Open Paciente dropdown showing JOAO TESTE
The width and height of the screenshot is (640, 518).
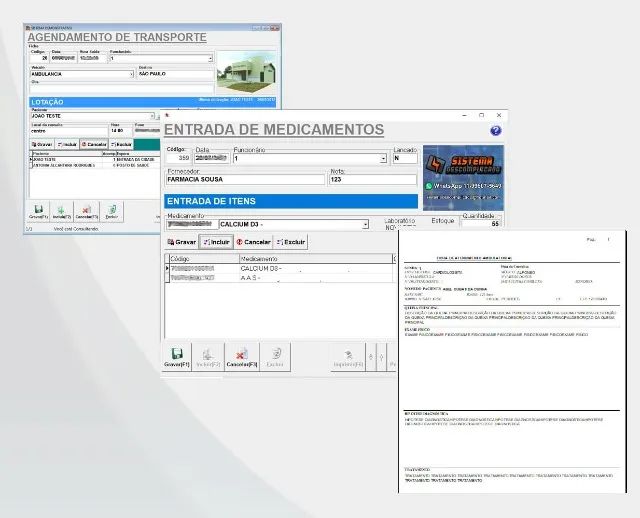coord(152,116)
